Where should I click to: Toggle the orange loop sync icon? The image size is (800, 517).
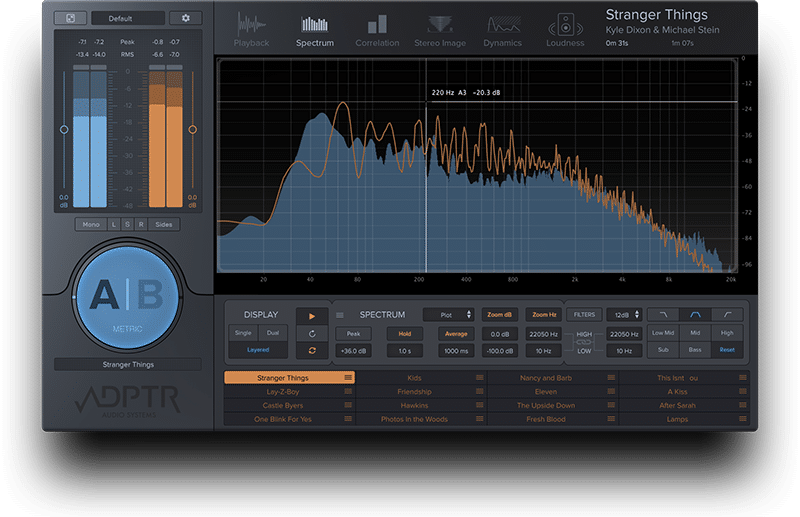point(312,350)
